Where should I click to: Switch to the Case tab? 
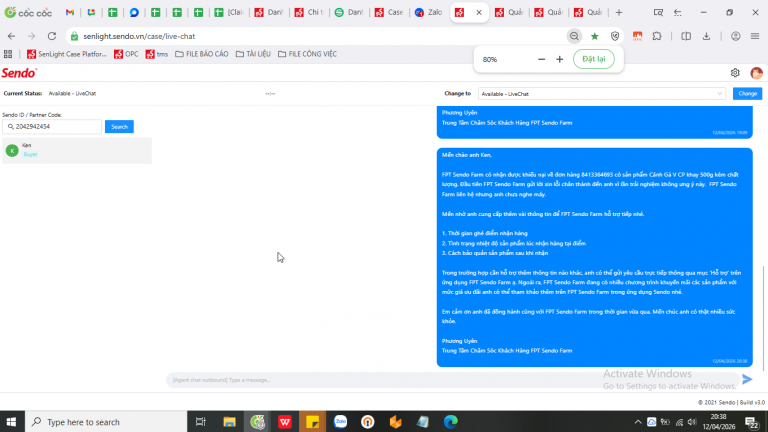pyautogui.click(x=389, y=13)
